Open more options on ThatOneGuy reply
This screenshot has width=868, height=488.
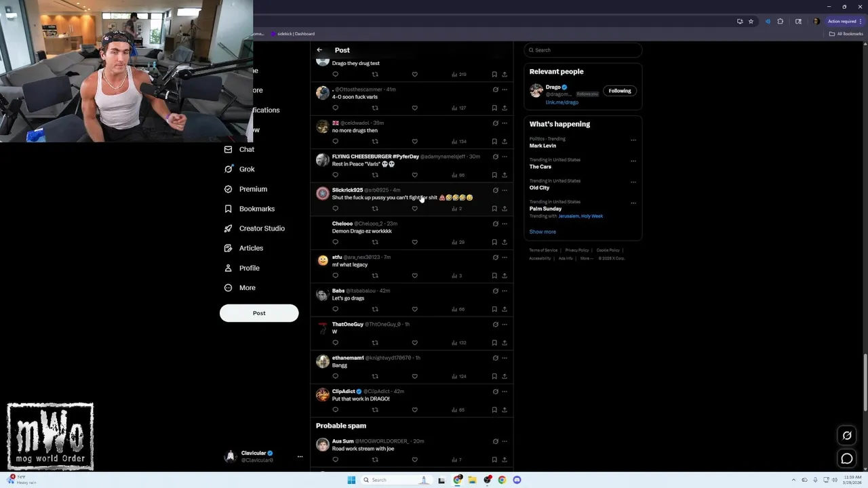click(x=505, y=325)
